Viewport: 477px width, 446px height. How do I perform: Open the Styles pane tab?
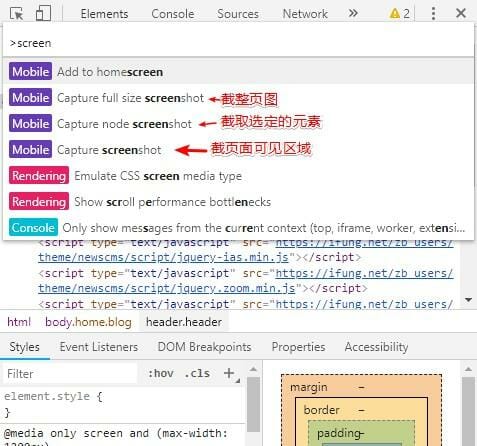coord(25,347)
